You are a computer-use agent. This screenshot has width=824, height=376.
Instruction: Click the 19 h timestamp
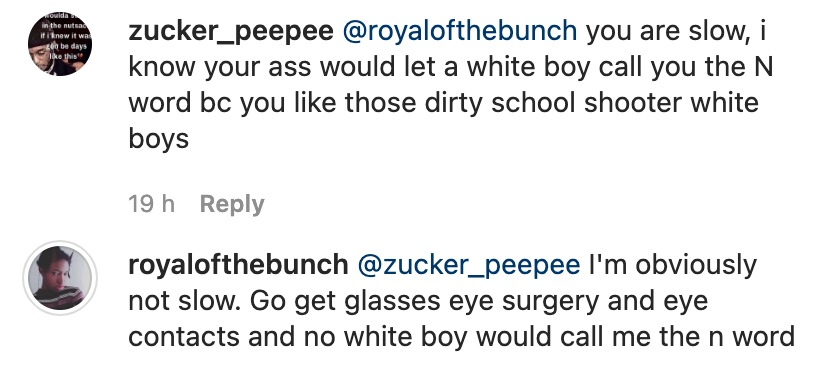pyautogui.click(x=151, y=204)
